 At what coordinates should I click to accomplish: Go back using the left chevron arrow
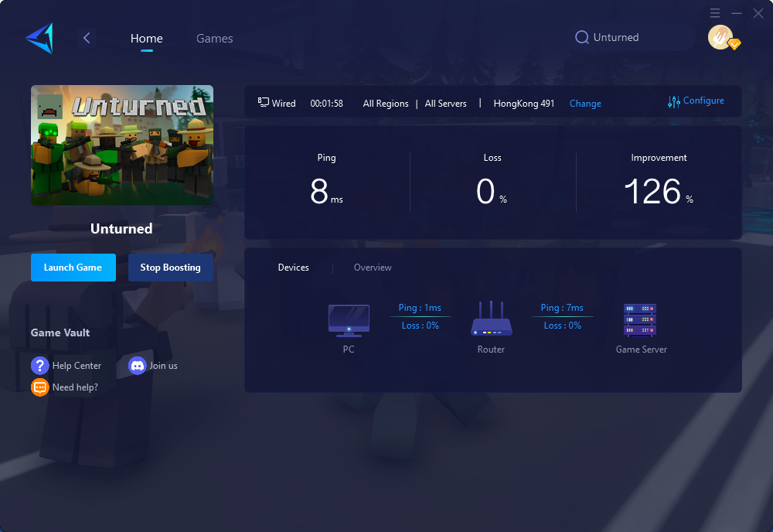coord(87,38)
